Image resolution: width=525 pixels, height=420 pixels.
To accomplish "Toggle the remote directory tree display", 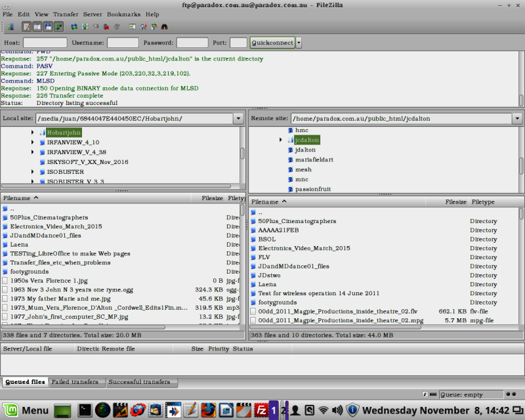I will tap(48, 27).
